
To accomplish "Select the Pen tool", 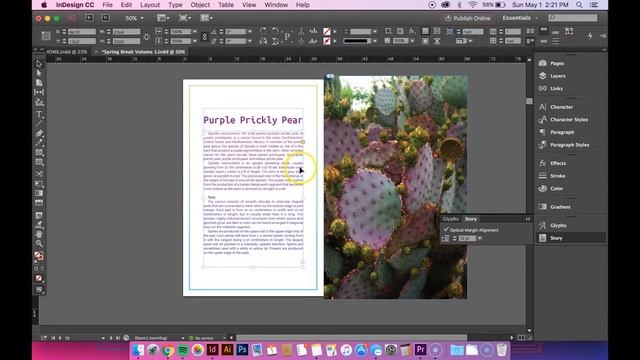I will tap(39, 133).
